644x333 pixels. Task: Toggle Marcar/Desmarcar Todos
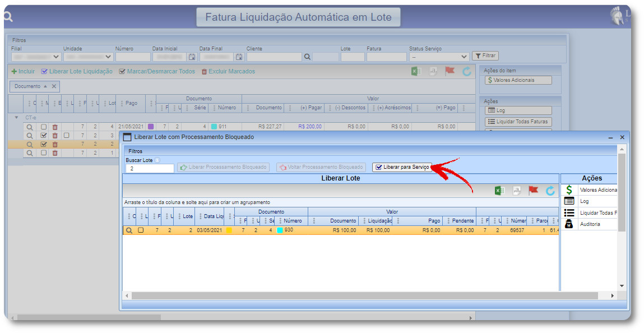click(157, 72)
